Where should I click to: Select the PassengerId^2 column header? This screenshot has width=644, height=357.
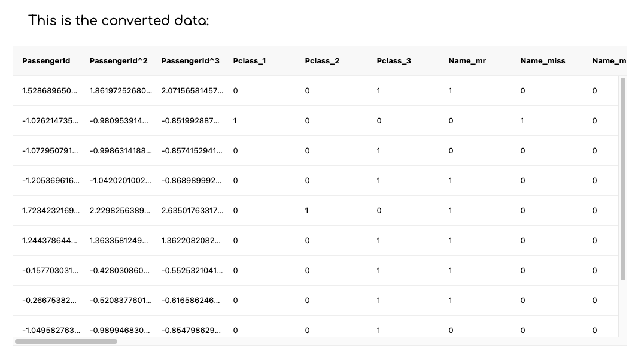119,61
